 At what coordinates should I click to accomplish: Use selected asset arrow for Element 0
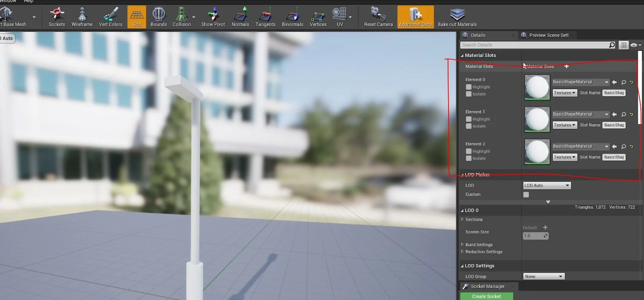tap(615, 82)
